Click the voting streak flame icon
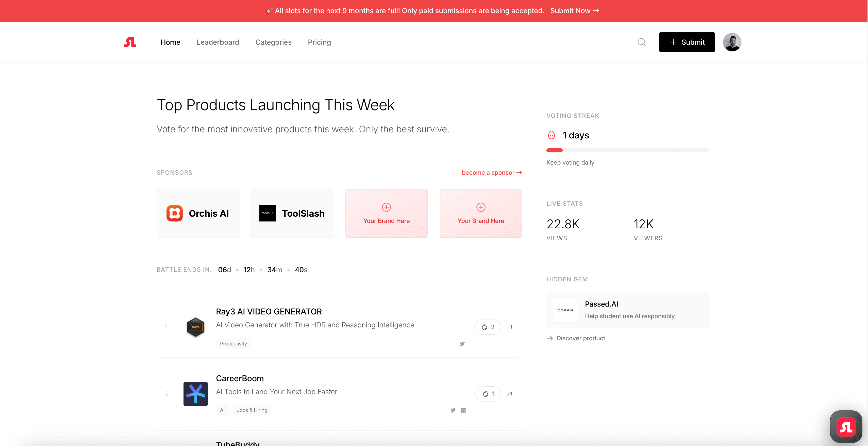 point(551,135)
